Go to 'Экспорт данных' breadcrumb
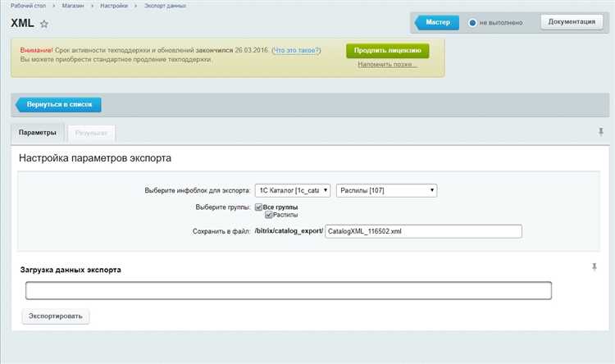 (x=165, y=6)
